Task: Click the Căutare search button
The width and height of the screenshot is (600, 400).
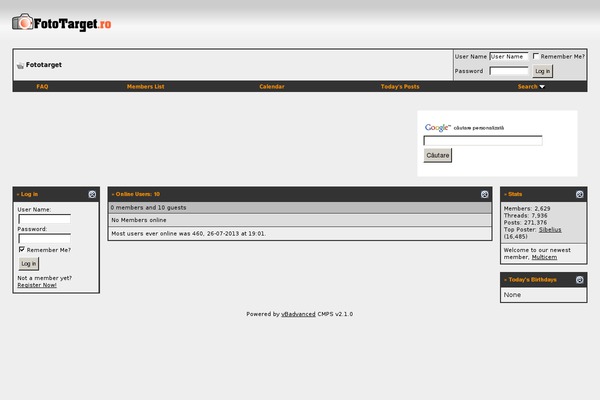Action: 438,155
